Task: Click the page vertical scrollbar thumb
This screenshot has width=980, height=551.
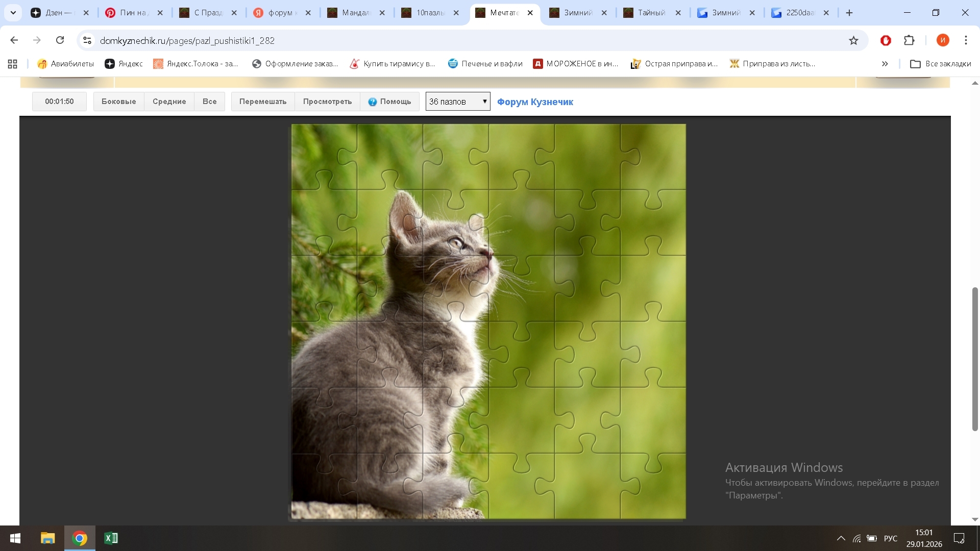Action: 975,359
